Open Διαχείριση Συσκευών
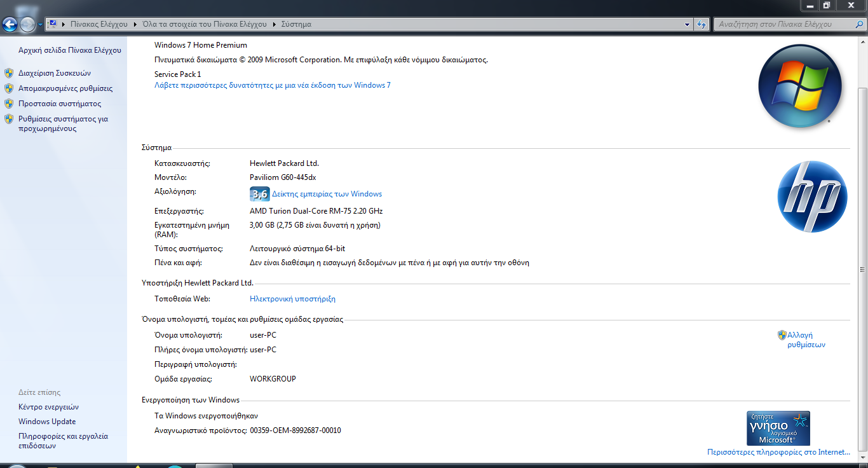The height and width of the screenshot is (468, 868). point(55,73)
